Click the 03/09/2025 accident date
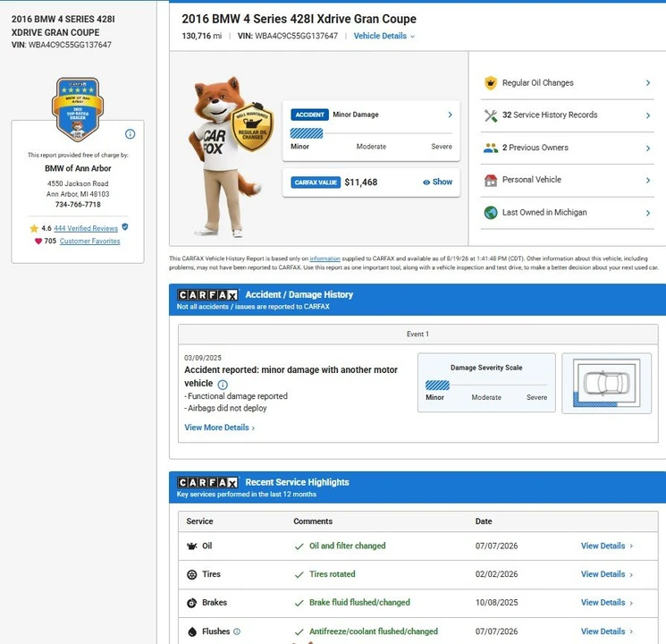666x644 pixels. pyautogui.click(x=203, y=358)
